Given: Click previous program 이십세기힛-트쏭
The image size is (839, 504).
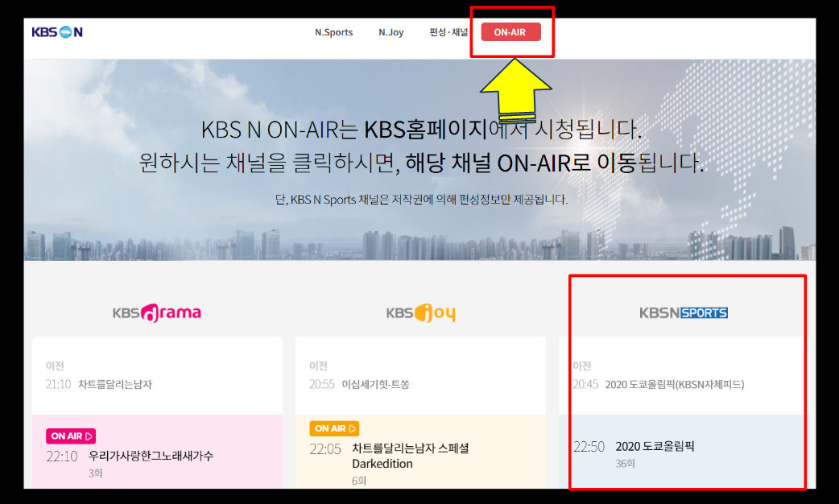Looking at the screenshot, I should [x=376, y=384].
